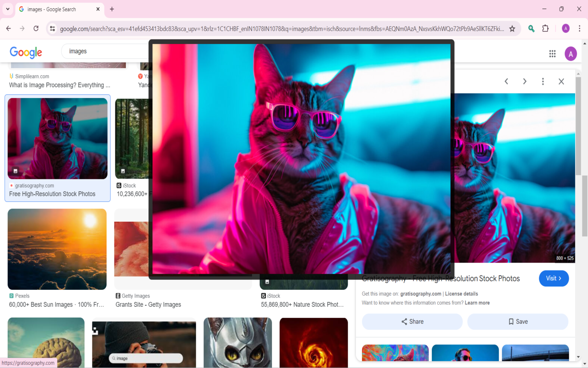
Task: Save the image to collections
Action: (x=518, y=322)
